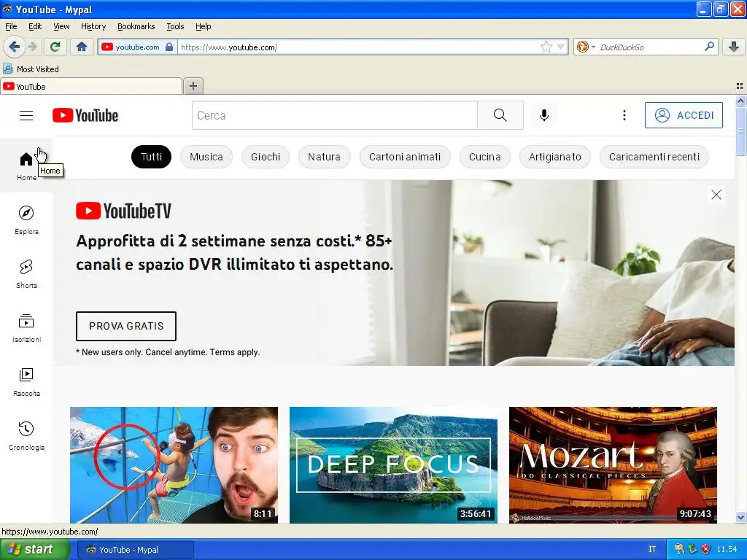
Task: Open the History menu
Action: [x=93, y=26]
